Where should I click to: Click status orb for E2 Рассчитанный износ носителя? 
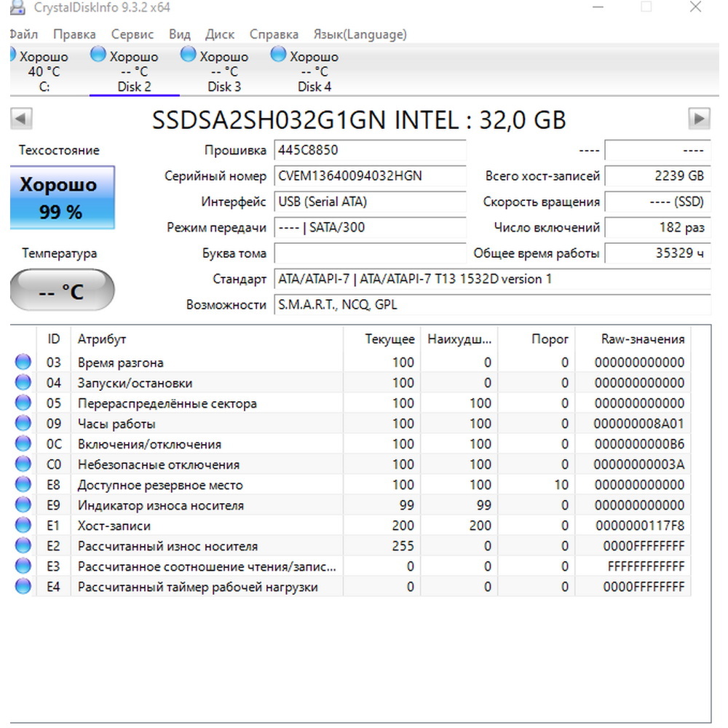click(23, 545)
